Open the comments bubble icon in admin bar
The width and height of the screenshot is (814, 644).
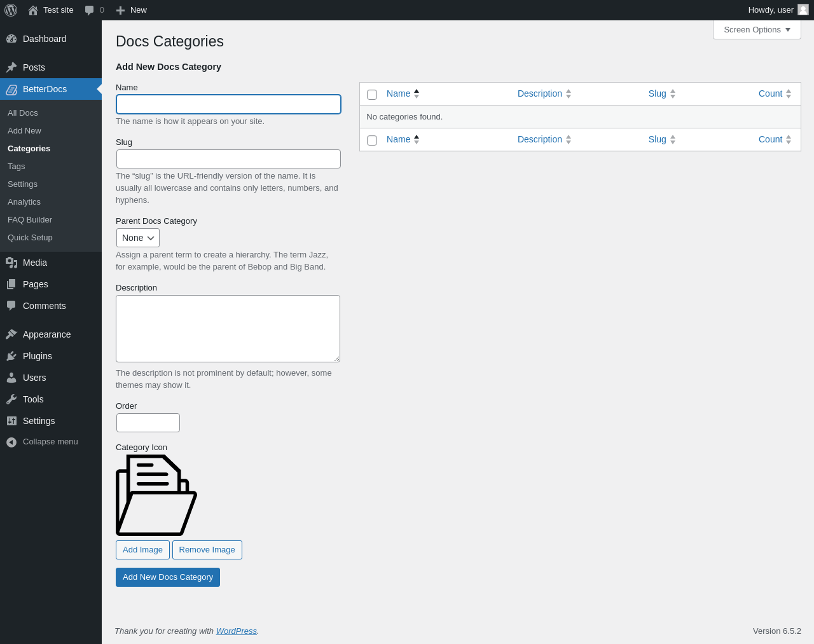click(x=89, y=10)
